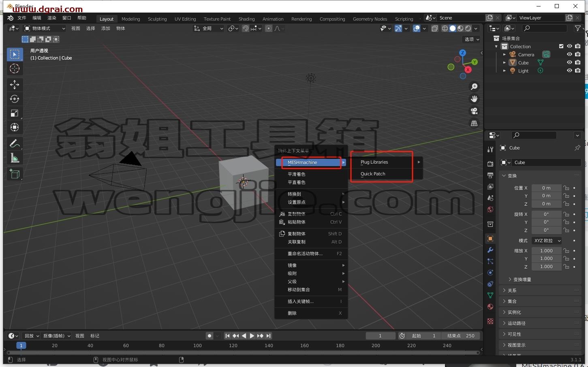Viewport: 588px width, 367px height.
Task: Open the Object Data mesh tab
Action: point(490,295)
